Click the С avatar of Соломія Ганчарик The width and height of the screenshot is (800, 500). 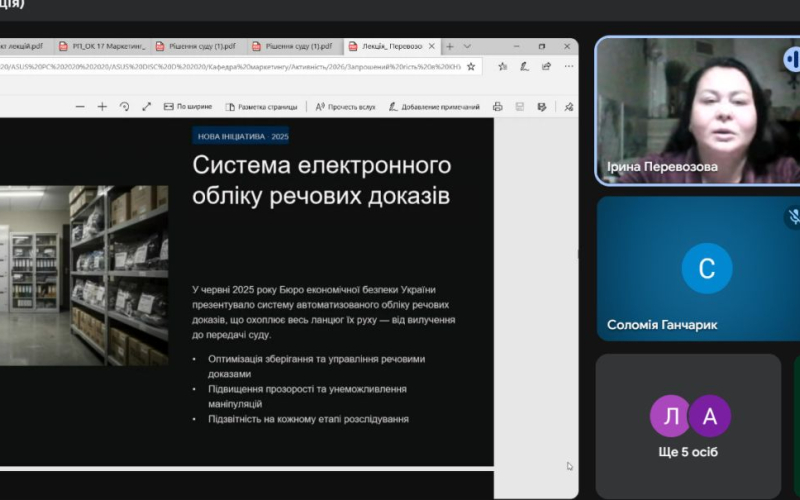[x=707, y=268]
